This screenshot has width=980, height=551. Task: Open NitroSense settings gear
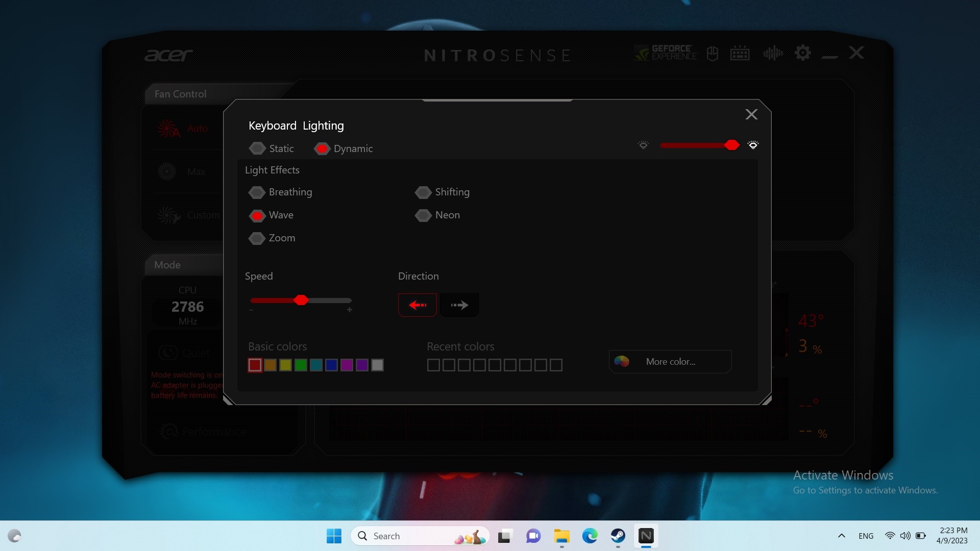coord(802,53)
